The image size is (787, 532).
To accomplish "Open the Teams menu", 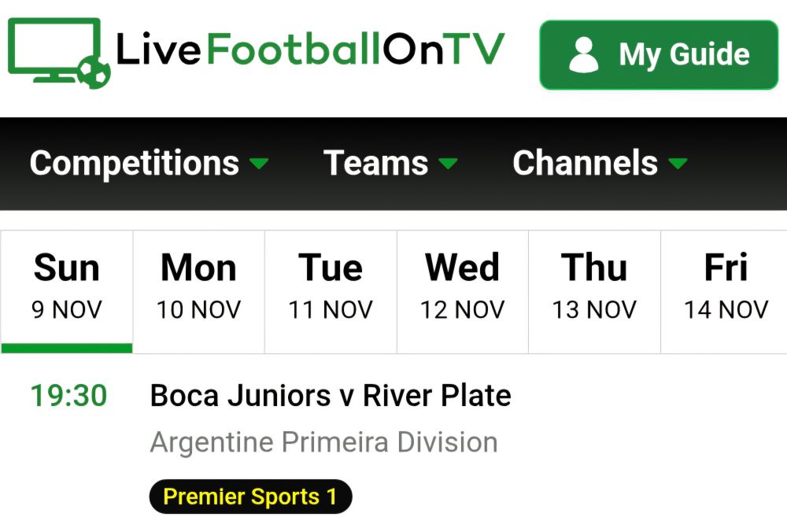I will point(376,164).
